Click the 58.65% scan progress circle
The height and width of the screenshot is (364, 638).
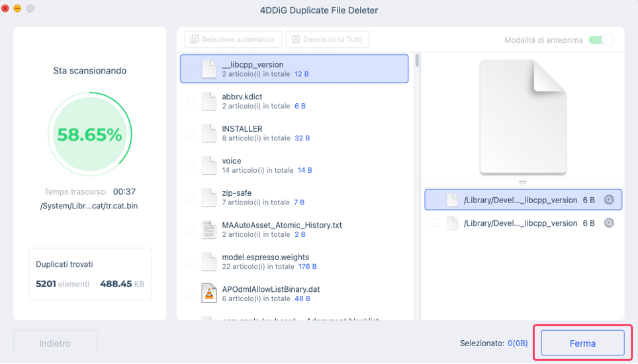point(90,134)
